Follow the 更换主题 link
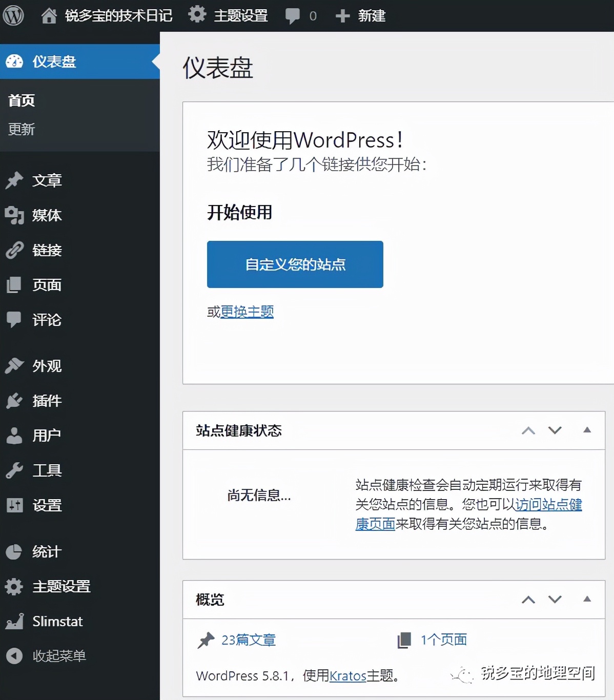This screenshot has width=614, height=700. (x=247, y=312)
